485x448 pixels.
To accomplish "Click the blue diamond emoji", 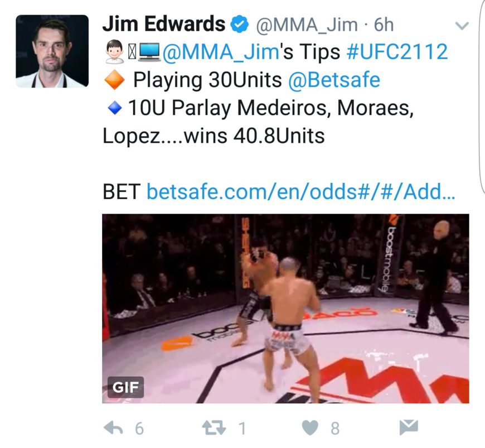I will click(x=115, y=108).
